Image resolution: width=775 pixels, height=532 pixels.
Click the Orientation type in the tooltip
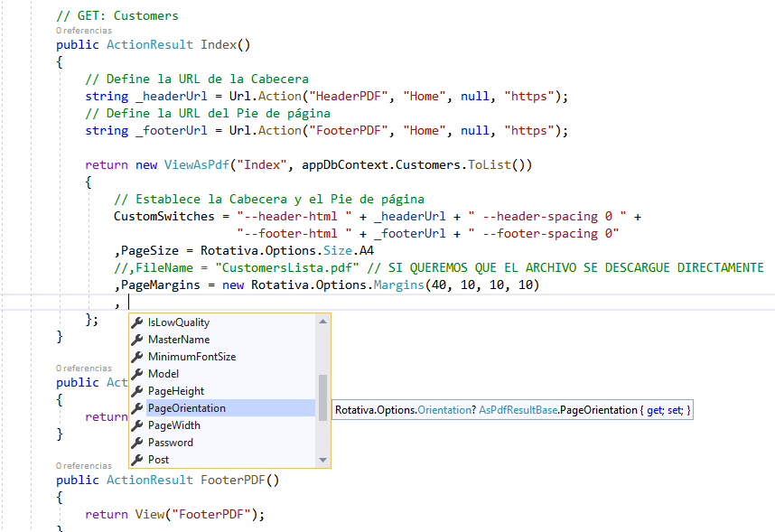point(444,410)
